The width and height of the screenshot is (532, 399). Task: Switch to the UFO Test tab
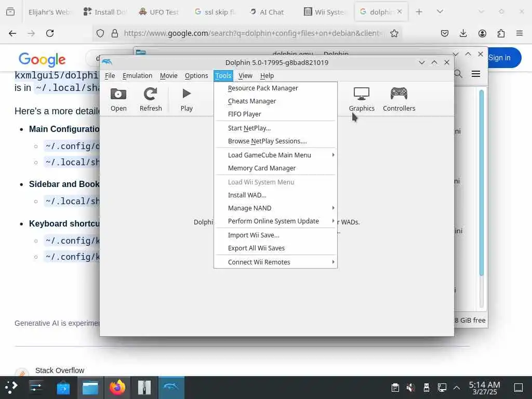click(159, 12)
